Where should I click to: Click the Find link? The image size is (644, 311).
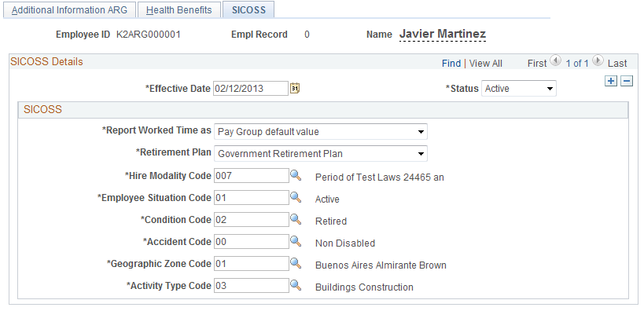(x=451, y=63)
